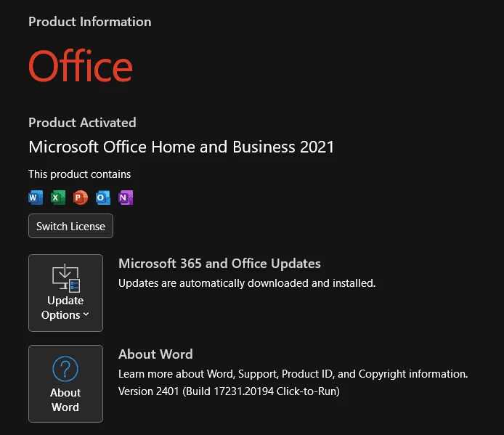
Task: Select the Microsoft Office Home and Business 2021 name
Action: (x=182, y=147)
